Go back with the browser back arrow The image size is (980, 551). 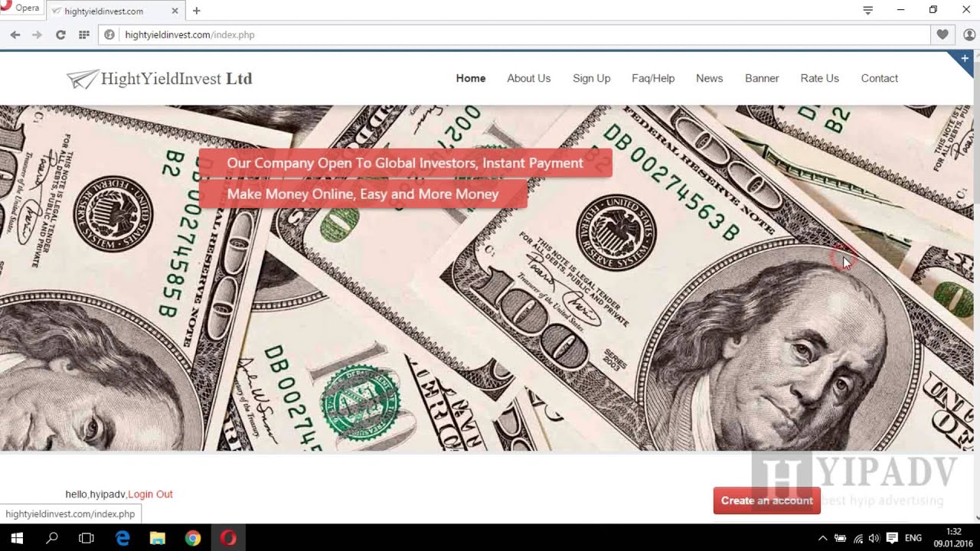(x=15, y=34)
